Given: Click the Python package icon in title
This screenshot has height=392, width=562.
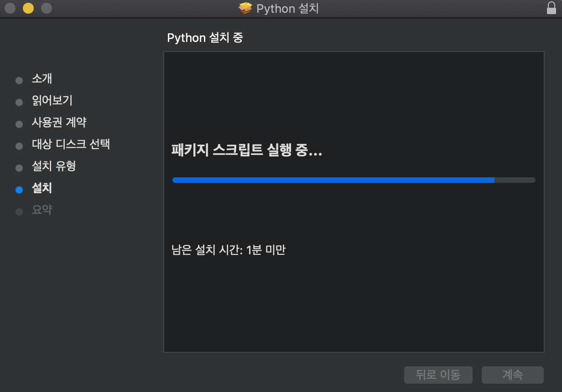Looking at the screenshot, I should pyautogui.click(x=245, y=8).
